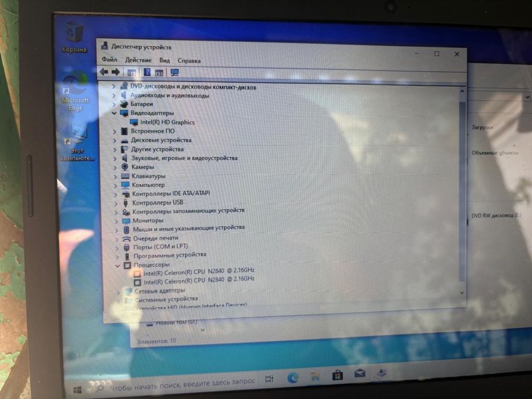532x399 pixels.
Task: Select the Intel(R) HD Graphics device
Action: click(x=167, y=122)
